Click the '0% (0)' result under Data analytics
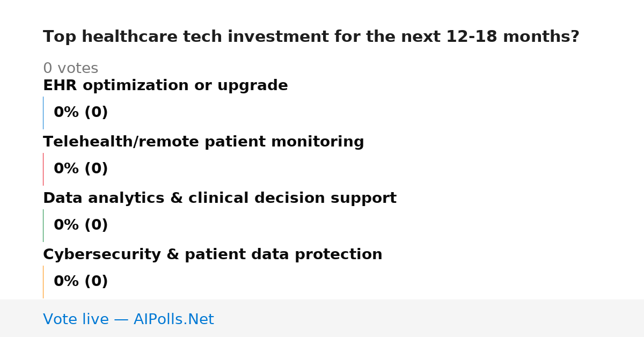The image size is (644, 337). click(x=81, y=225)
